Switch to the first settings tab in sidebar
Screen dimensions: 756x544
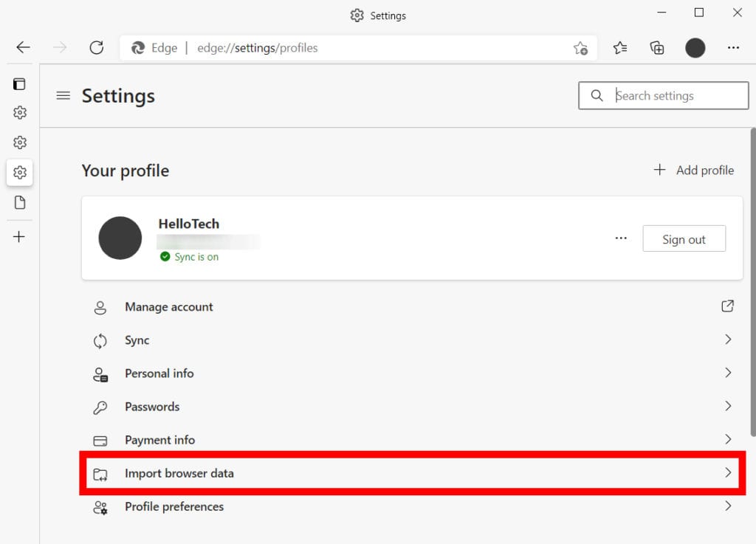coord(20,113)
